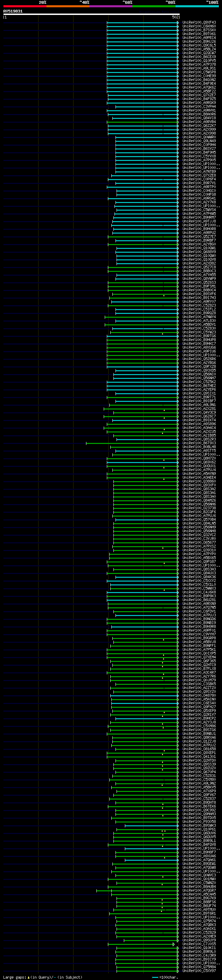Viewport: 222px width, 980px height.
Task: Select hit label UniRef100_A9RGK9
Action: tap(199, 103)
